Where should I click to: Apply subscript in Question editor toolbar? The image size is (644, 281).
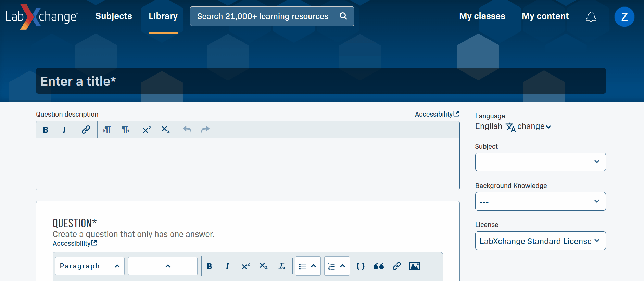click(x=264, y=266)
